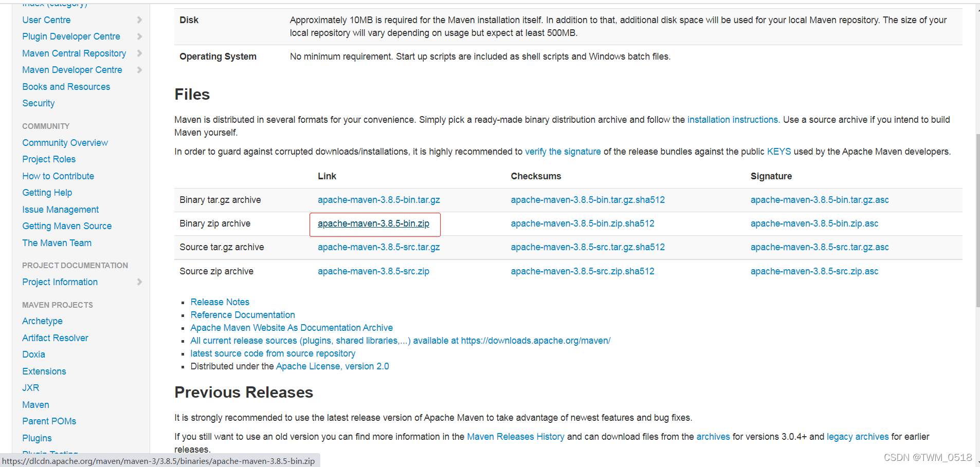This screenshot has width=980, height=467.
Task: Open the Parent POMs link
Action: tap(49, 421)
